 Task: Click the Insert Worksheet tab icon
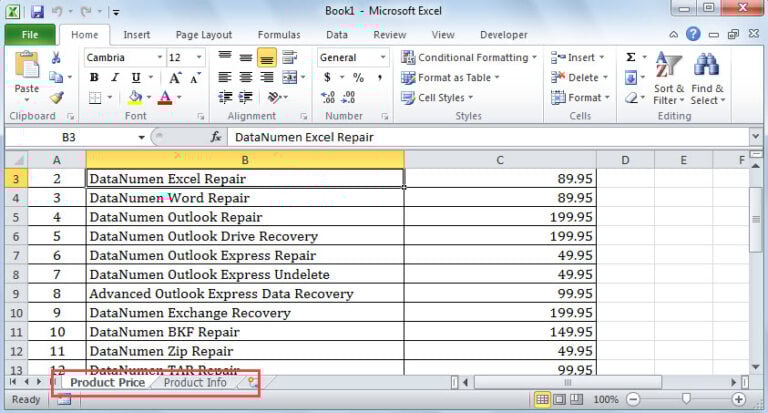click(253, 382)
